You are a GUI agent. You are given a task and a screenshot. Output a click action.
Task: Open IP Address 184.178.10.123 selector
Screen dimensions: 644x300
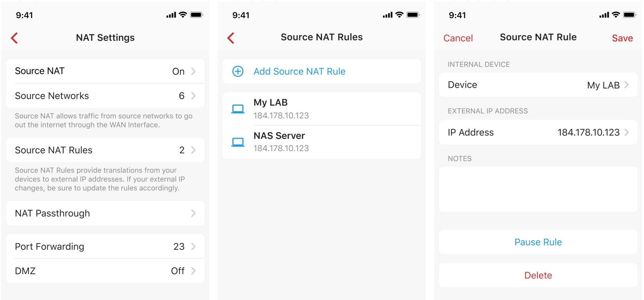(538, 132)
